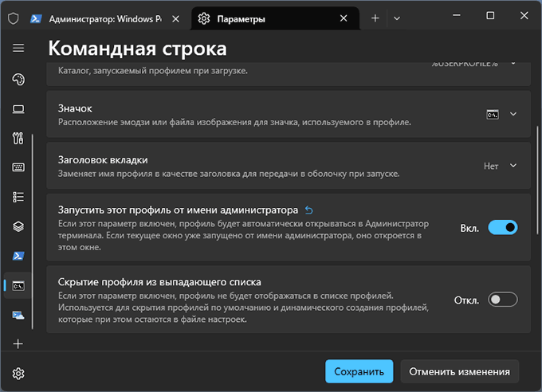Open a new tab with the plus button
This screenshot has width=542, height=392.
click(x=375, y=18)
